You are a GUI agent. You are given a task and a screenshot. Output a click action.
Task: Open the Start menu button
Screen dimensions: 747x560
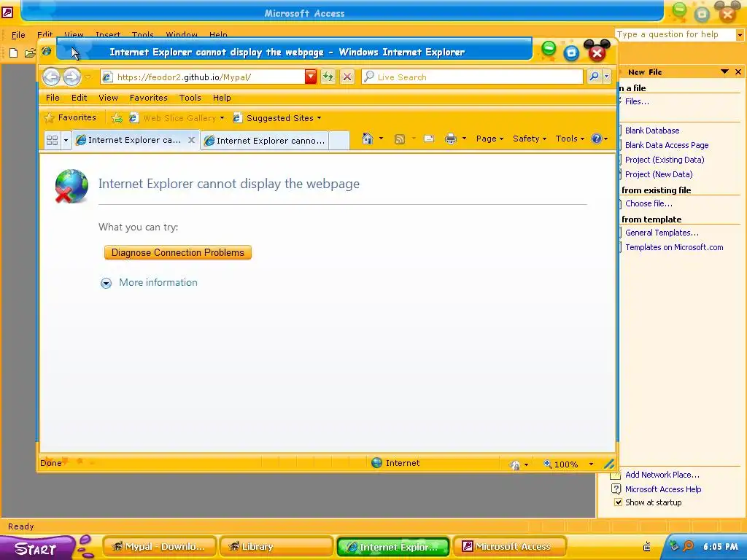click(36, 548)
